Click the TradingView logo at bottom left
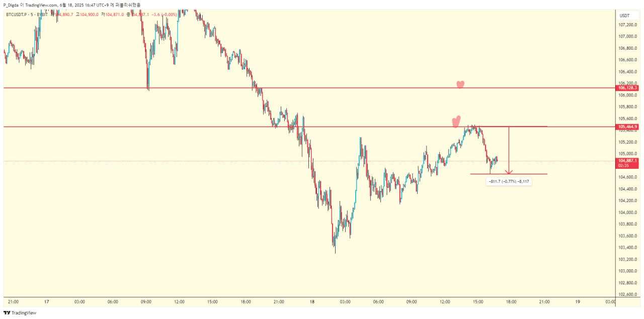644x319 pixels. pyautogui.click(x=20, y=312)
